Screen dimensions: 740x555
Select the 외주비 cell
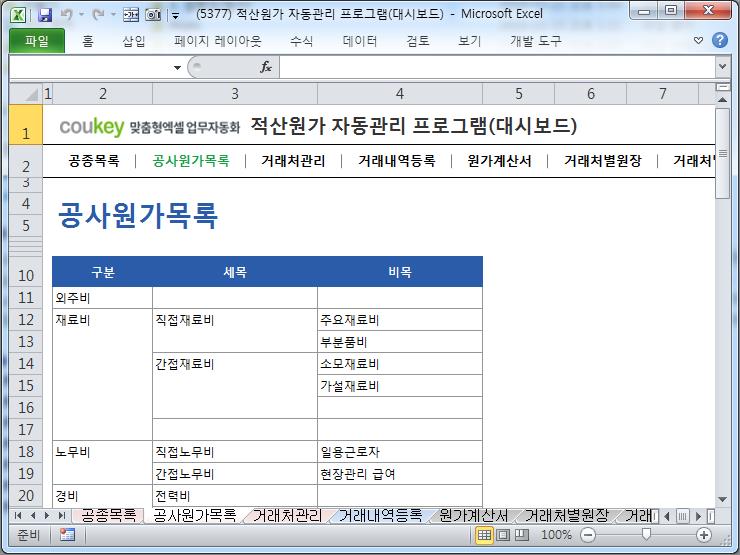pyautogui.click(x=102, y=298)
